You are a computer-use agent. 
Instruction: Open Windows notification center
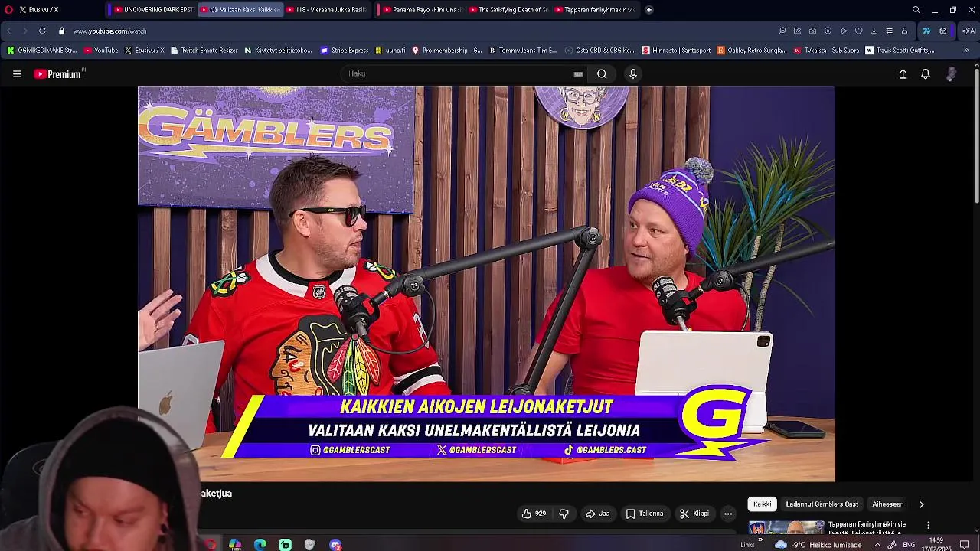coord(965,545)
